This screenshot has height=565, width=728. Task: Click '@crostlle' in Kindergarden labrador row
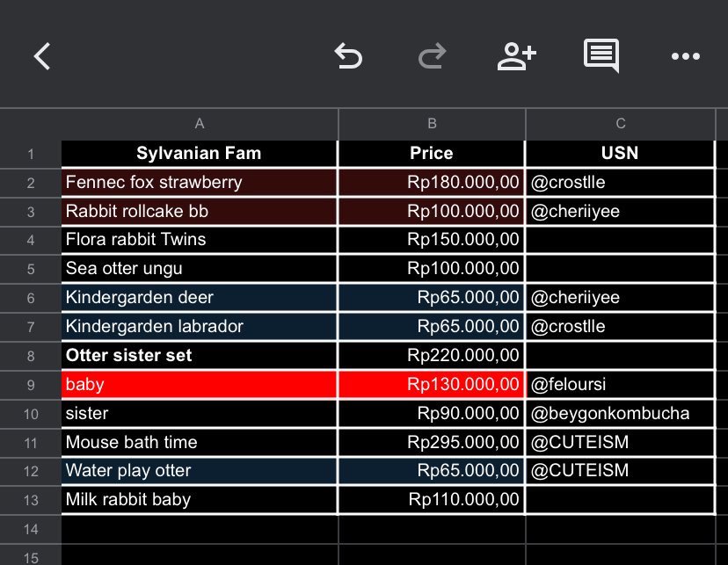click(620, 327)
